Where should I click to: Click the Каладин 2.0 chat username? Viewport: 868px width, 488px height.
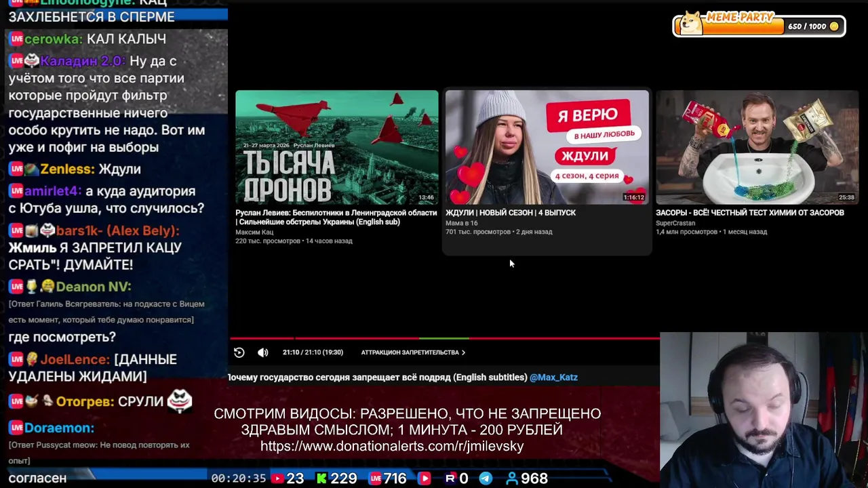(x=82, y=61)
